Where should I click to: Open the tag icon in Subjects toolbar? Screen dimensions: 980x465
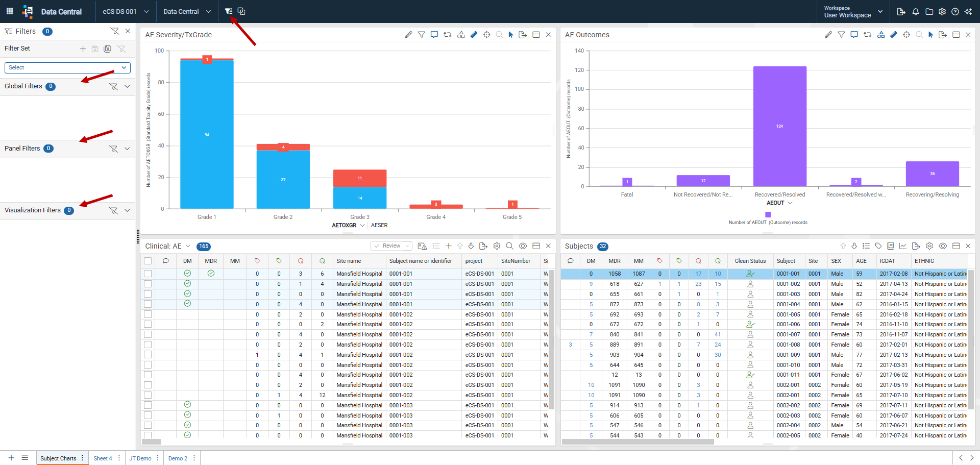878,246
